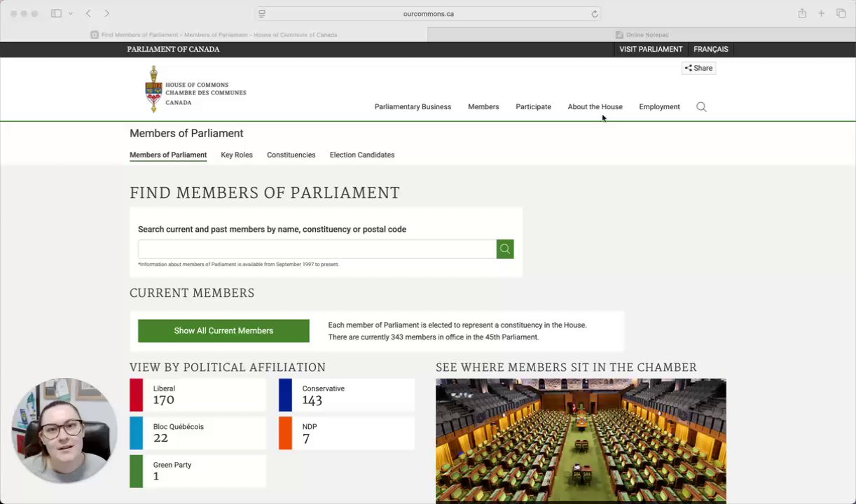
Task: Open a new tab with the plus icon
Action: [821, 13]
